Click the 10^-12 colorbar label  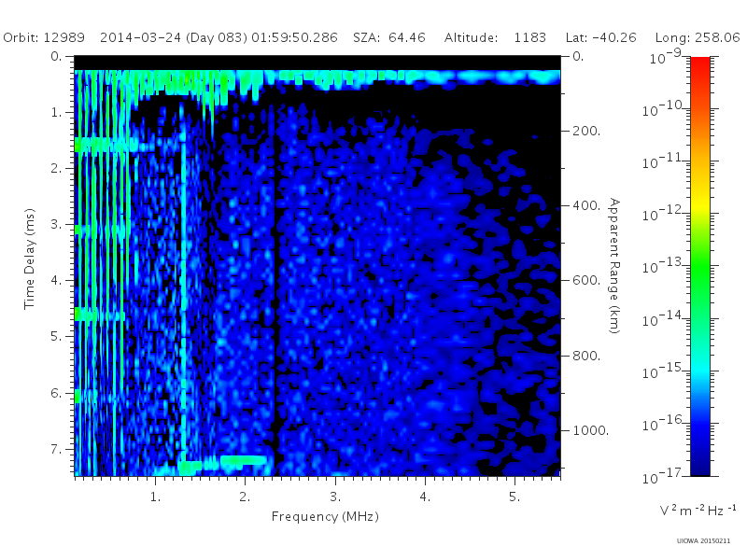click(663, 214)
